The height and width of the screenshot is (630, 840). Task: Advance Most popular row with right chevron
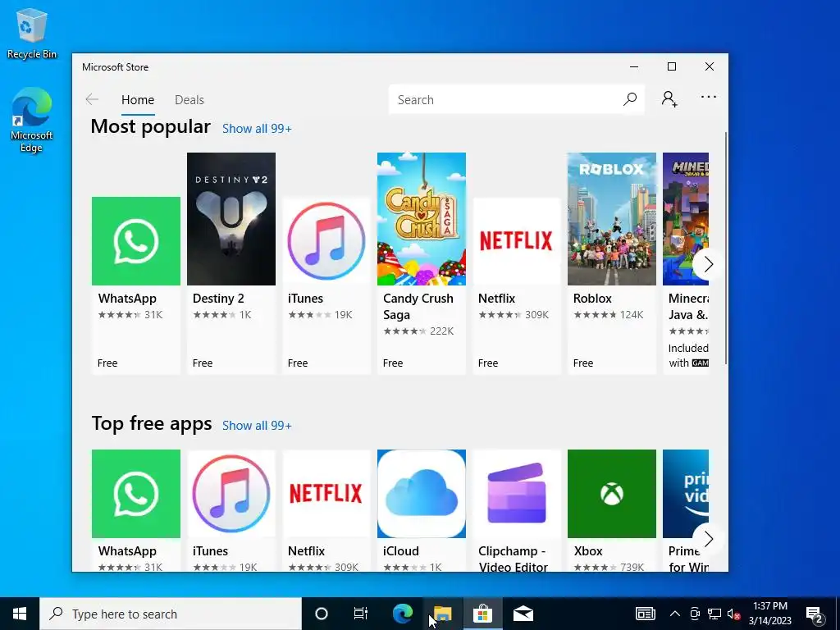tap(708, 264)
